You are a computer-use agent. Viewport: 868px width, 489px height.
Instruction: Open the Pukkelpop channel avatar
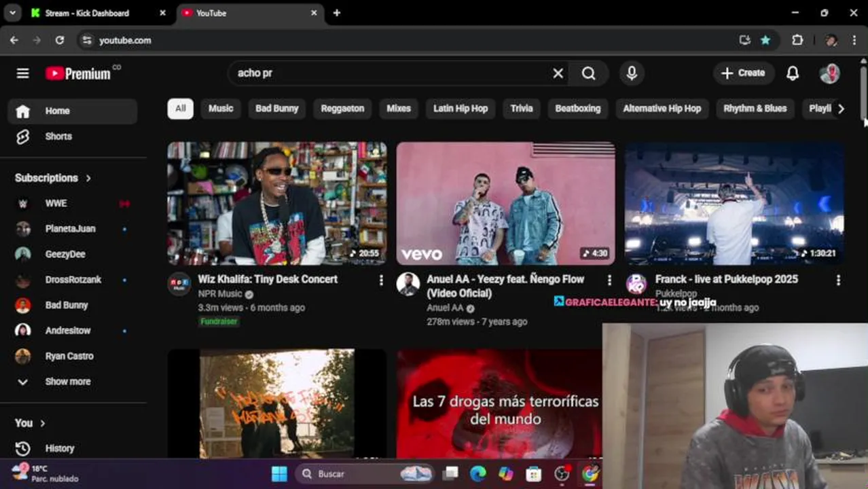[636, 284]
